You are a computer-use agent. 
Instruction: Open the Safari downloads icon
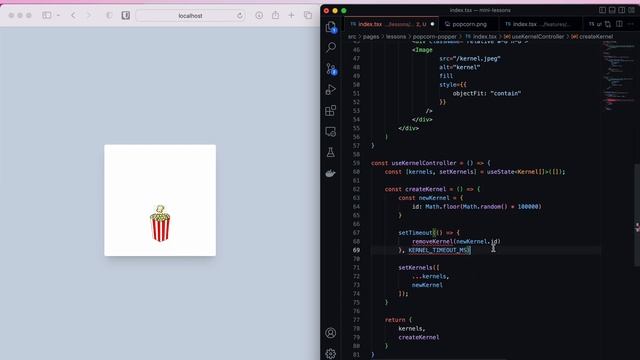(259, 16)
